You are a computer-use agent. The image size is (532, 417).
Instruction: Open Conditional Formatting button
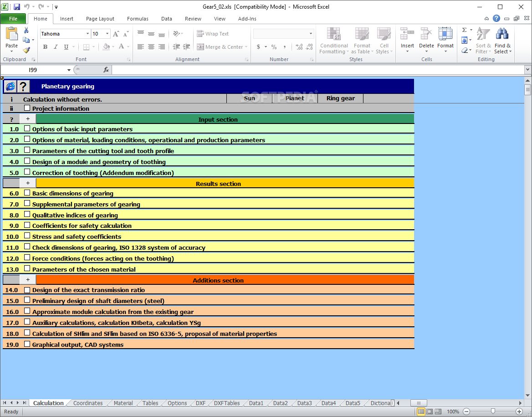[334, 41]
